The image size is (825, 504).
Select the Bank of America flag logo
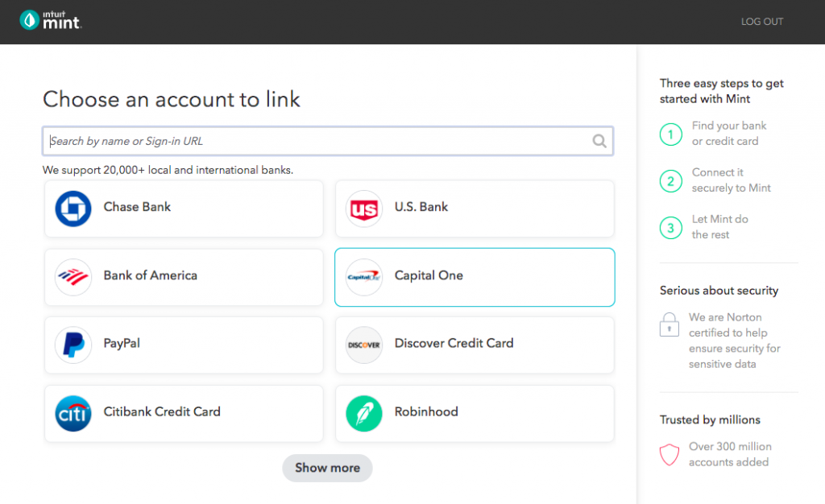[73, 275]
